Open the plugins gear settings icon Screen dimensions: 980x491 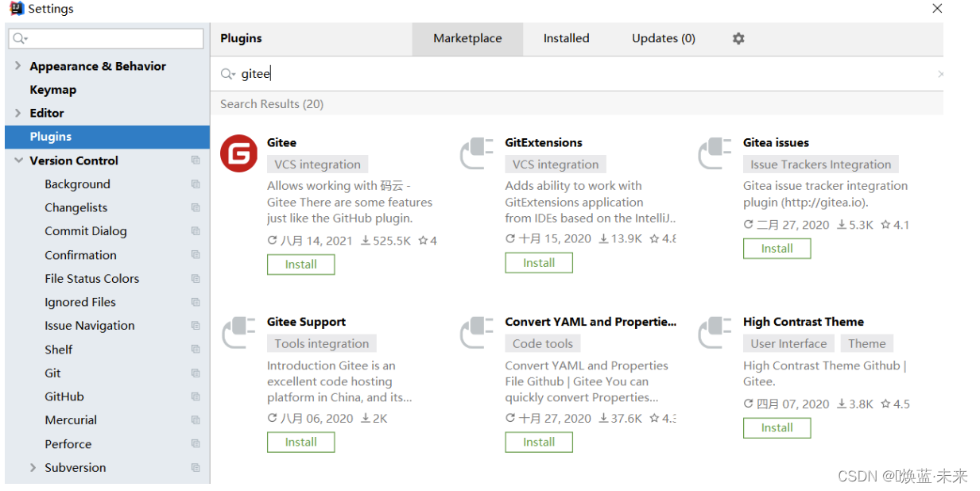click(x=738, y=38)
